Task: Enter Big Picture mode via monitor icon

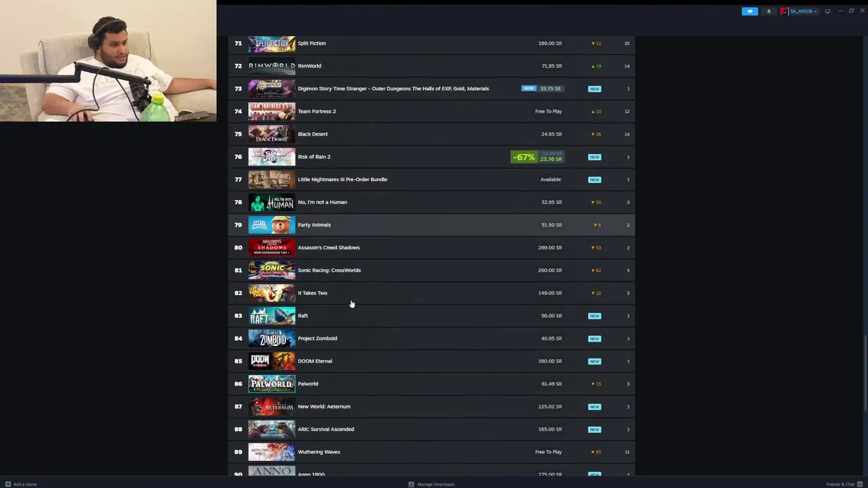Action: pyautogui.click(x=827, y=12)
